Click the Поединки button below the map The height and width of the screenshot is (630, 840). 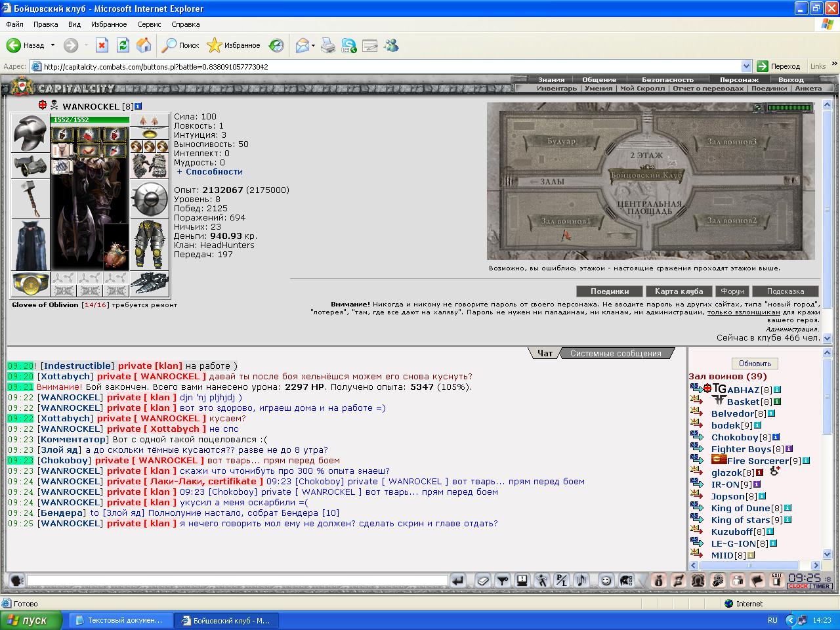(x=610, y=291)
